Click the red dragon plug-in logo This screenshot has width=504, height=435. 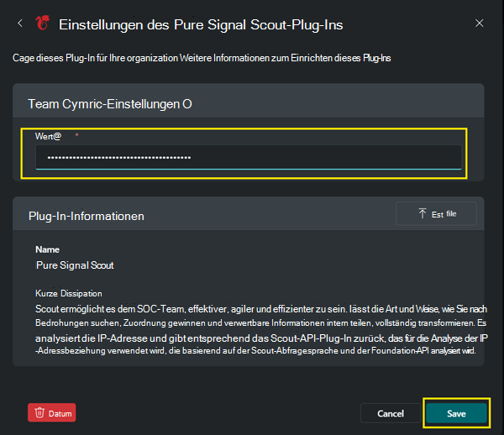point(43,24)
